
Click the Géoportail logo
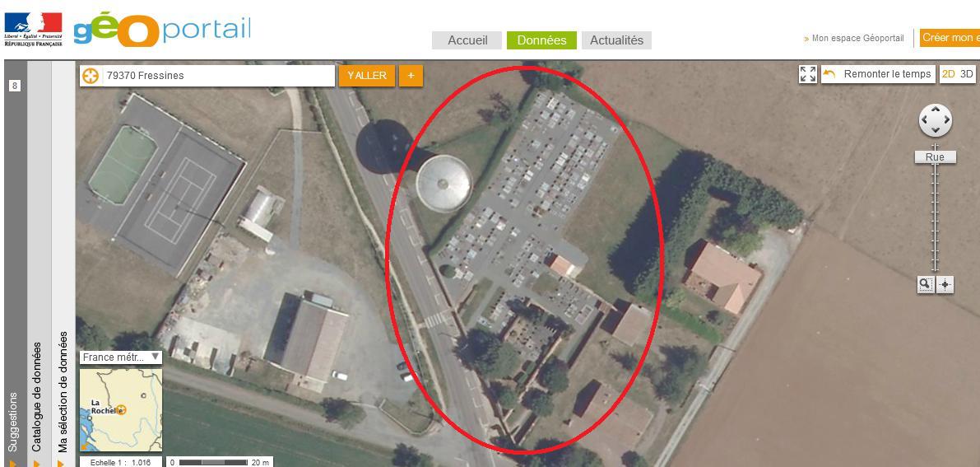[162, 31]
